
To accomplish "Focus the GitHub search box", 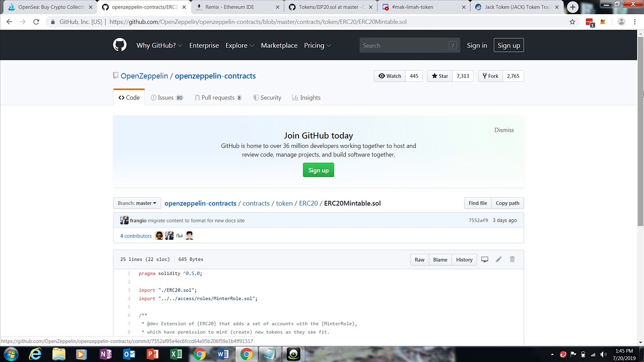I will (x=410, y=45).
